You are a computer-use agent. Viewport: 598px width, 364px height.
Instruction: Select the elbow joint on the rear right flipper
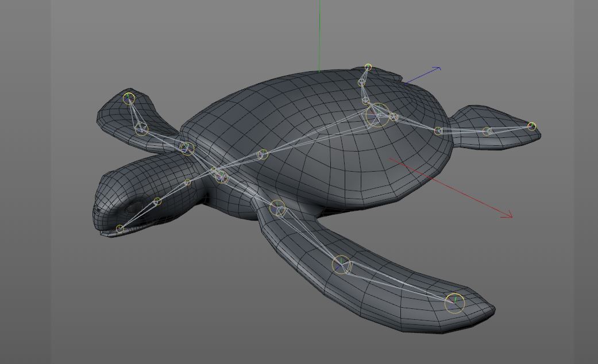click(341, 265)
